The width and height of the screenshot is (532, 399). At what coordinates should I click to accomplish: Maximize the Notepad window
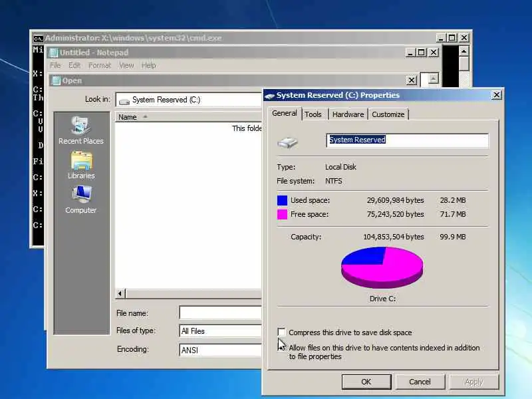422,53
